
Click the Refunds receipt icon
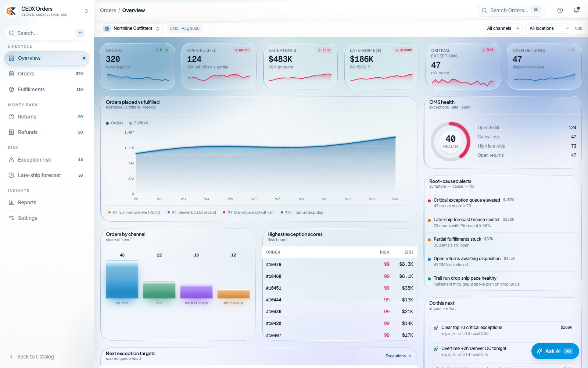coord(11,132)
